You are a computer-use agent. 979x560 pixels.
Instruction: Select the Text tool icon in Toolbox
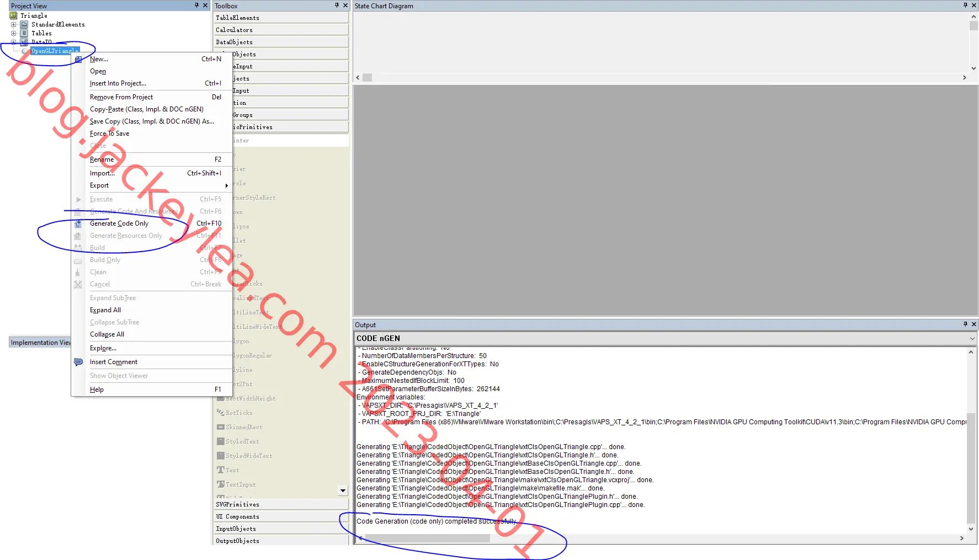tap(221, 470)
